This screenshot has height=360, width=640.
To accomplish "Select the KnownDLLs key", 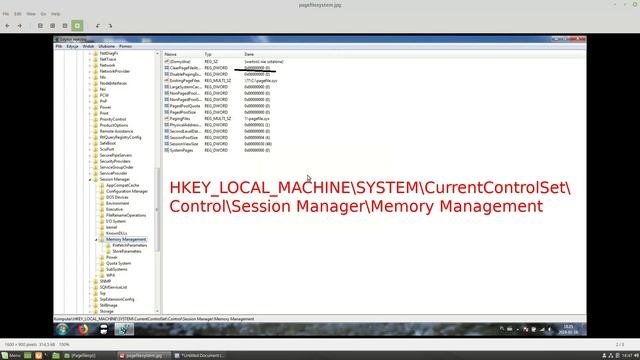I will tap(116, 233).
